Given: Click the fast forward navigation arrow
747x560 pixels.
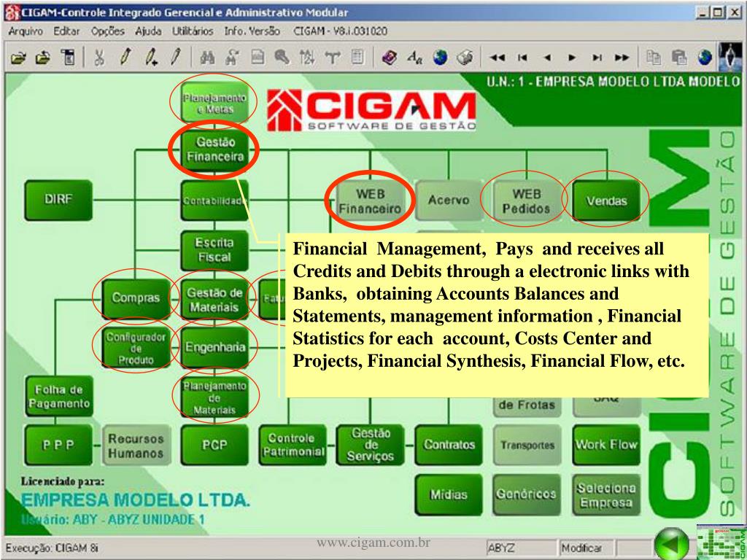Looking at the screenshot, I should (x=622, y=58).
